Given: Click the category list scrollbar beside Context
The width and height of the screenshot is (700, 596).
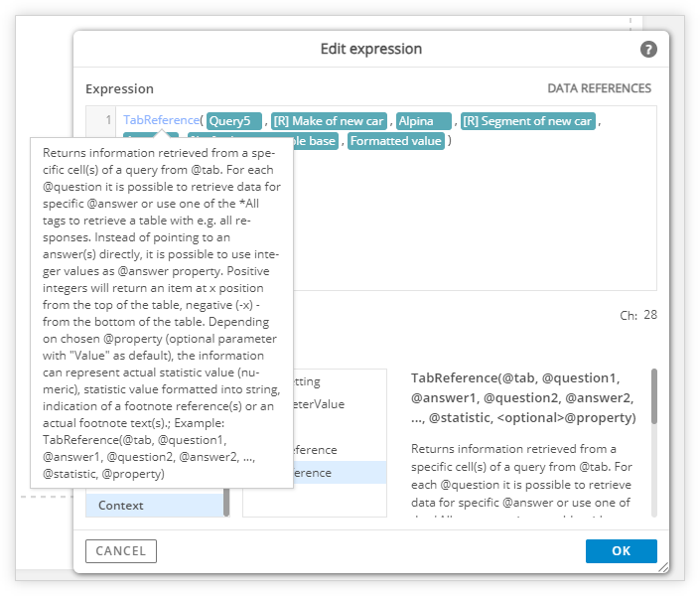Looking at the screenshot, I should pos(226,503).
